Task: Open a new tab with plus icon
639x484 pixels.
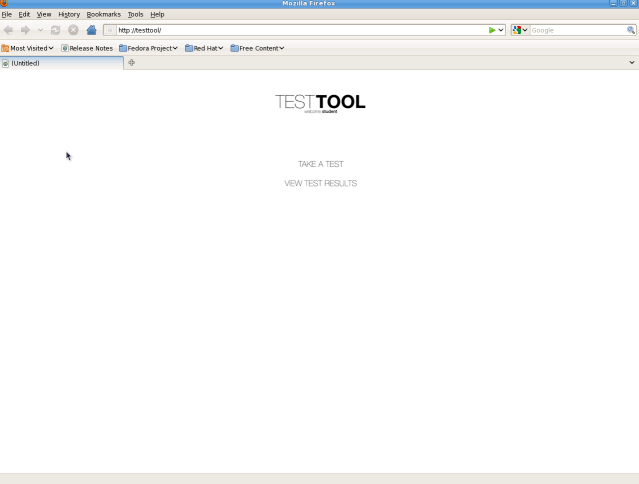Action: coord(131,63)
